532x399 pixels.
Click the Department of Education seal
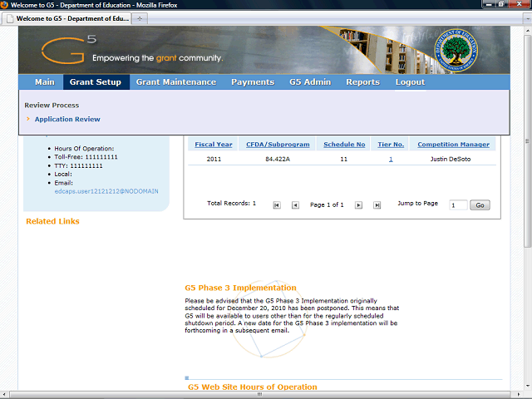[x=456, y=50]
